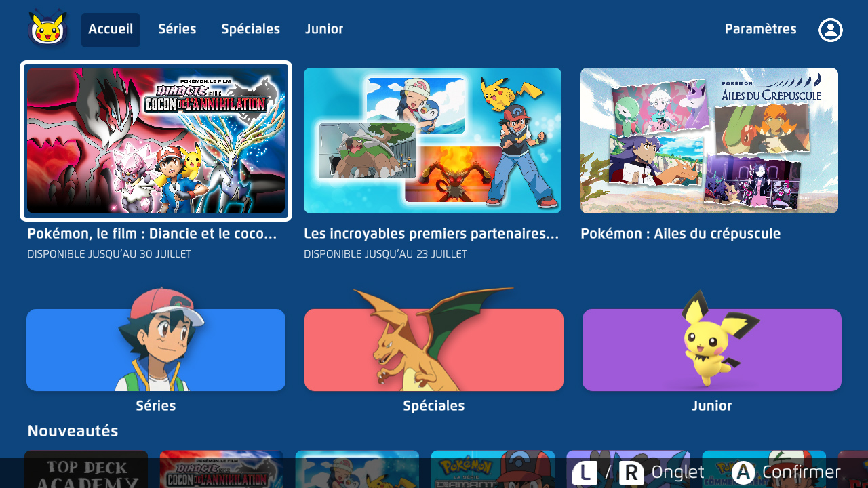Switch to the Accueil tab
Viewport: 868px width, 488px height.
pyautogui.click(x=111, y=30)
